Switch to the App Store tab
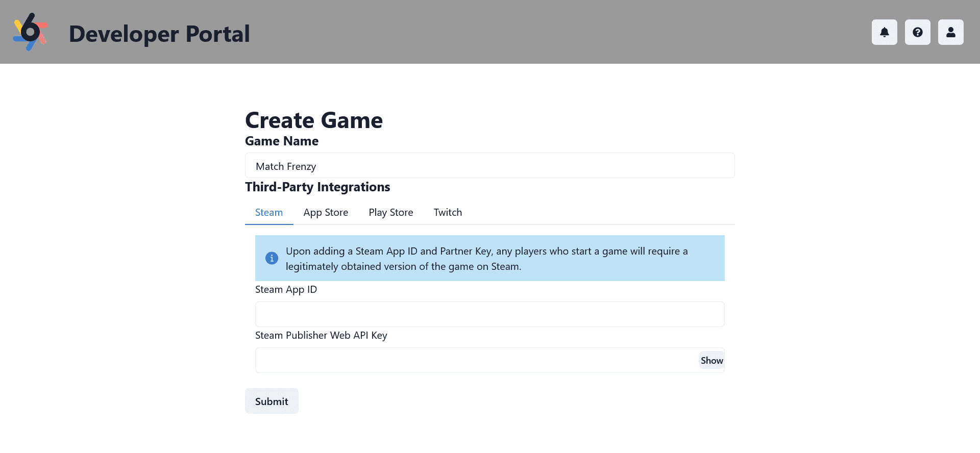The height and width of the screenshot is (453, 980). [326, 212]
